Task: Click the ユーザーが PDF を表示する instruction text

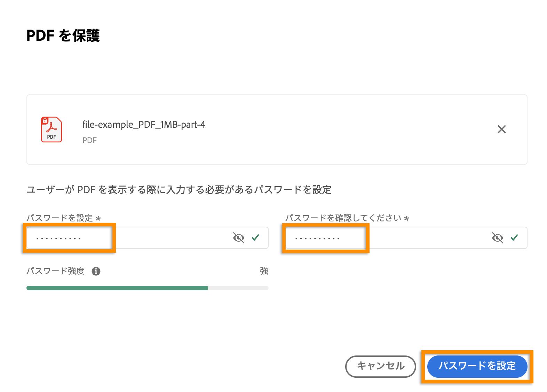Action: click(x=179, y=190)
